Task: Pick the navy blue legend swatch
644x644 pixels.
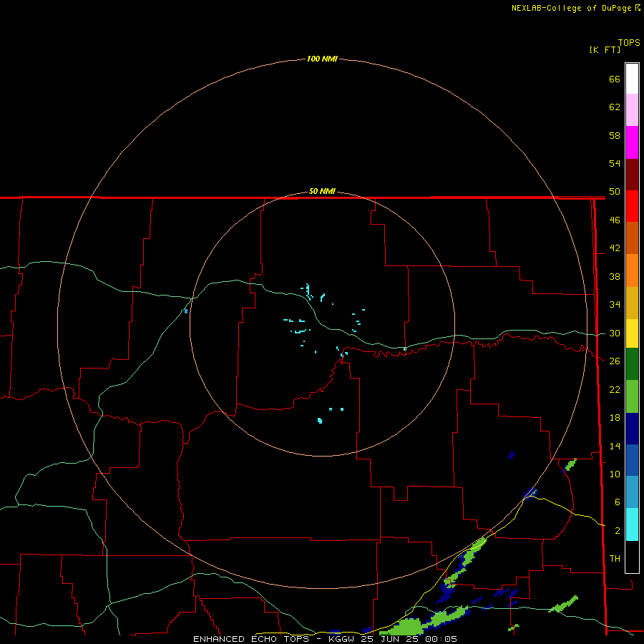Action: (x=632, y=429)
